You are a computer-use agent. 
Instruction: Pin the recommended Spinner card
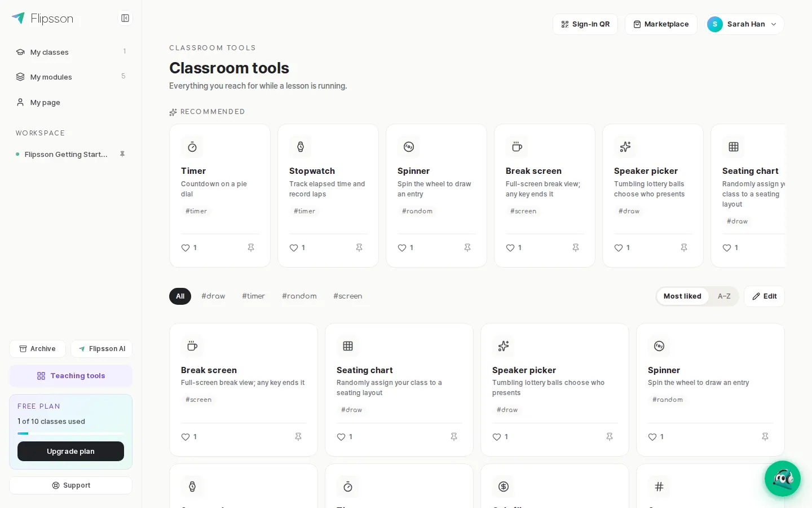click(467, 248)
